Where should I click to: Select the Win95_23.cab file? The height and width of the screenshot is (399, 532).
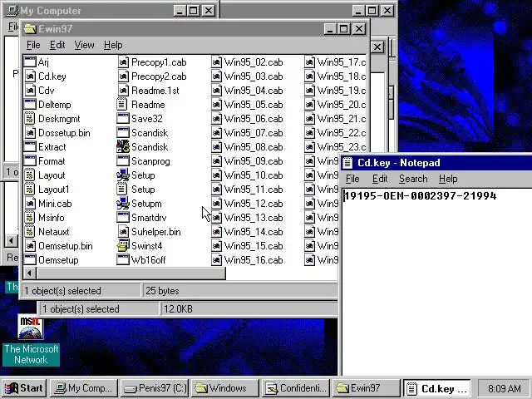click(335, 147)
